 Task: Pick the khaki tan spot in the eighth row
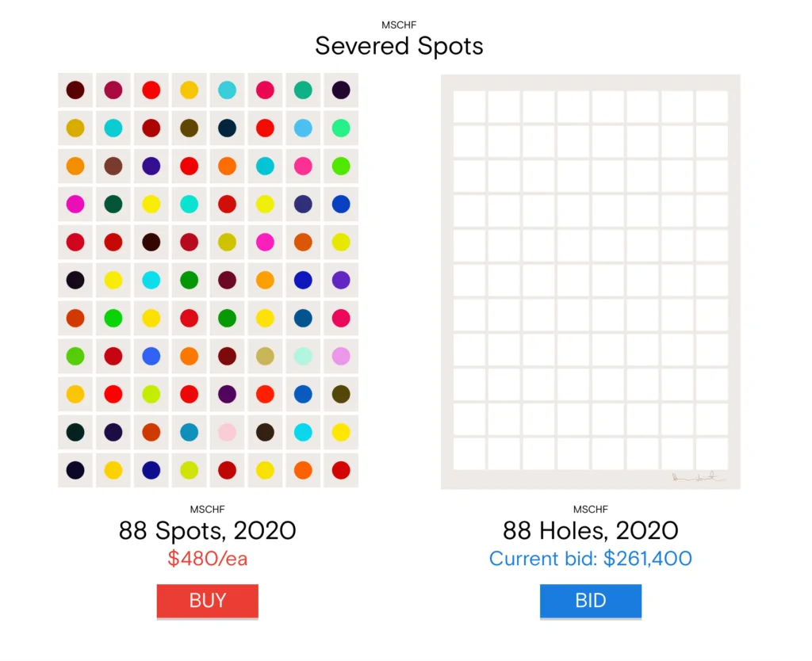coord(265,356)
